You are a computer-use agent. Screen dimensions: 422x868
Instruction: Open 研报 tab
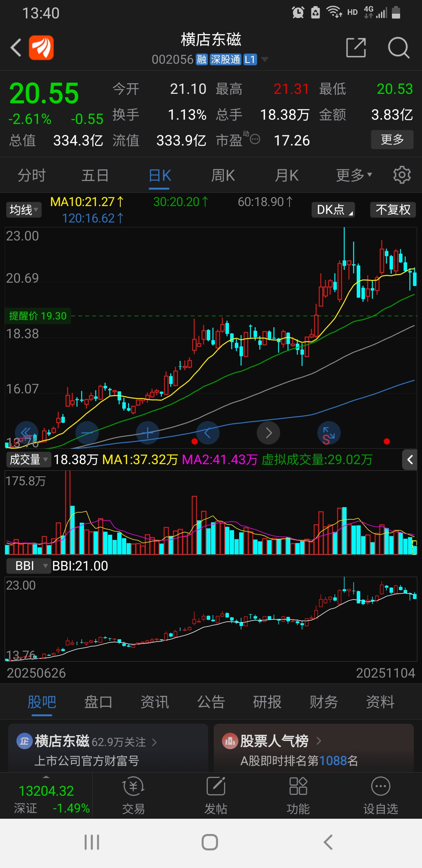(267, 702)
